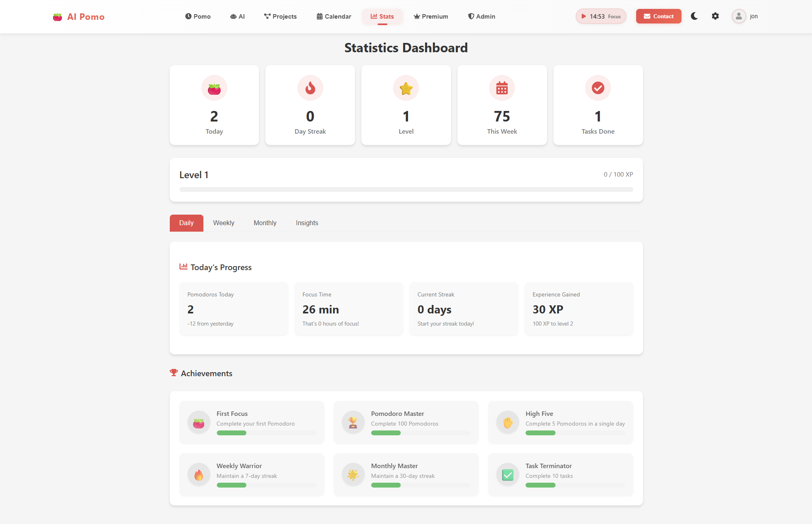
Task: Click the flame Day Streak icon
Action: pyautogui.click(x=310, y=88)
